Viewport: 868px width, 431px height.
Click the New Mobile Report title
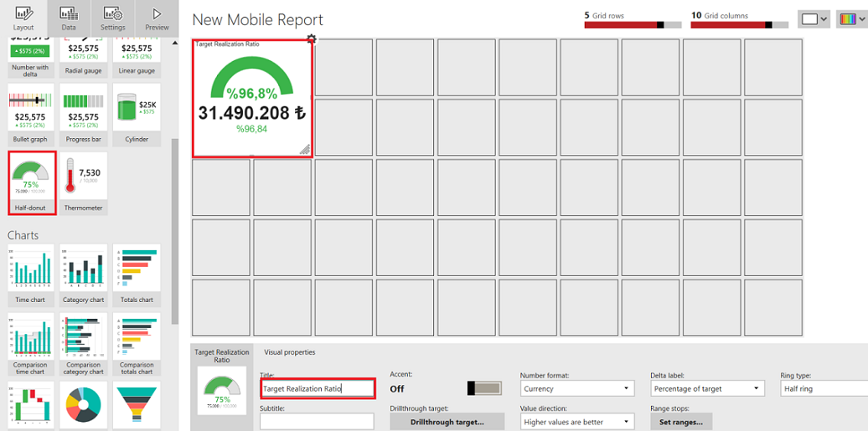[257, 20]
